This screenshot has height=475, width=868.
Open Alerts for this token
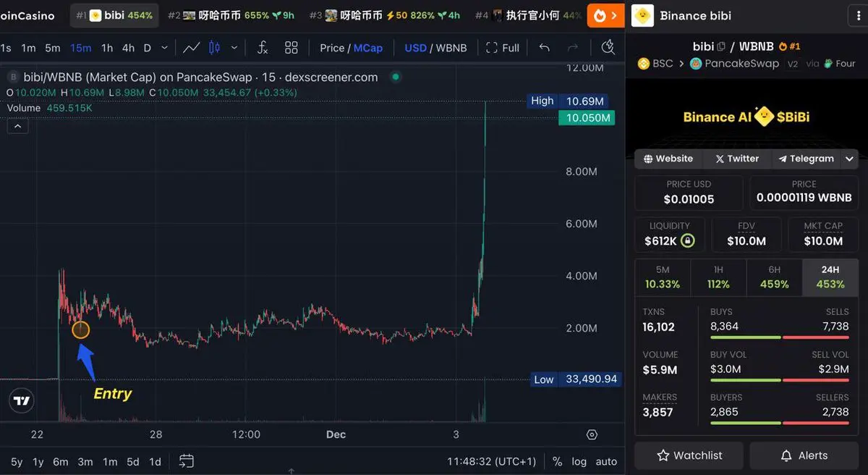click(804, 455)
